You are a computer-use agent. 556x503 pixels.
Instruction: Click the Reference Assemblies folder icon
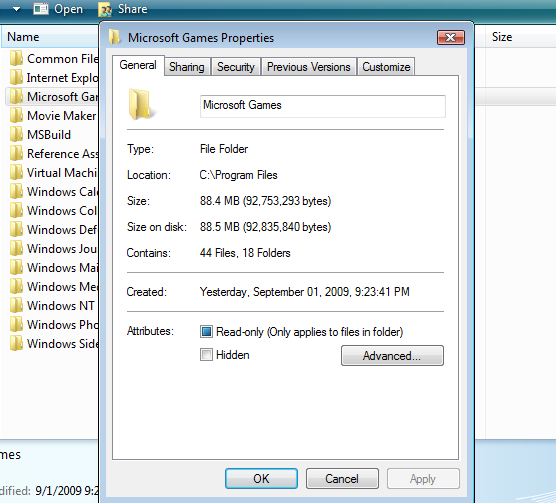(16, 153)
